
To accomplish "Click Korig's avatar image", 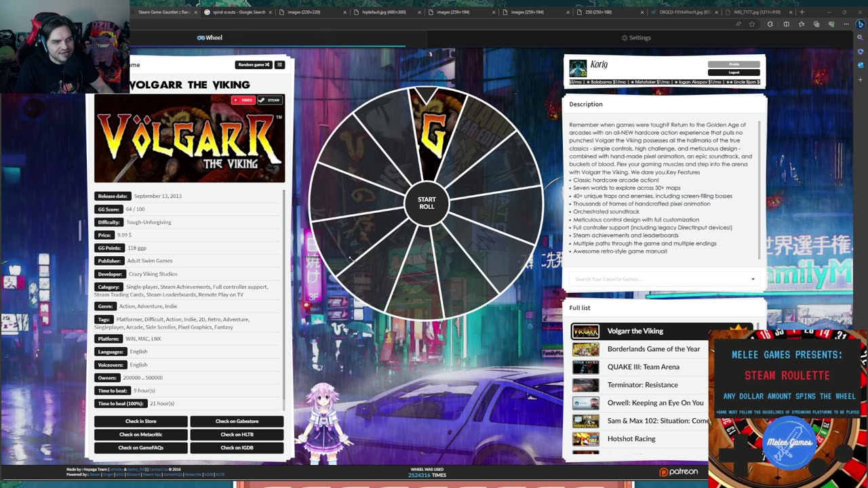I will point(578,68).
